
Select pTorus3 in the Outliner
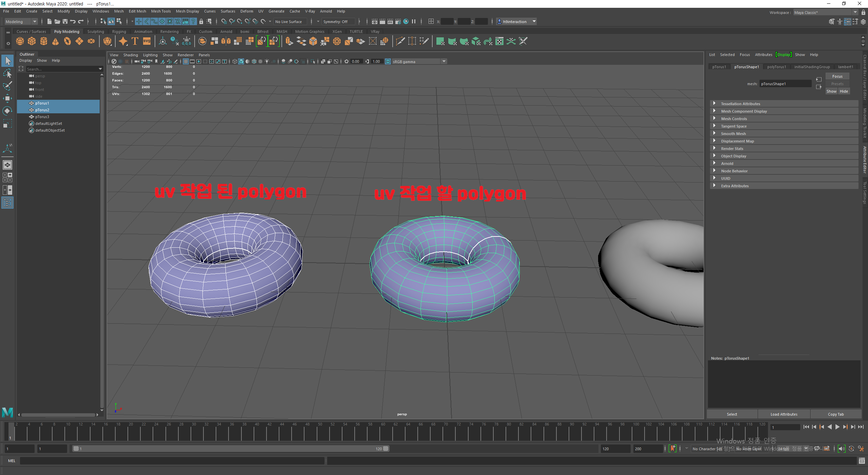click(x=42, y=117)
